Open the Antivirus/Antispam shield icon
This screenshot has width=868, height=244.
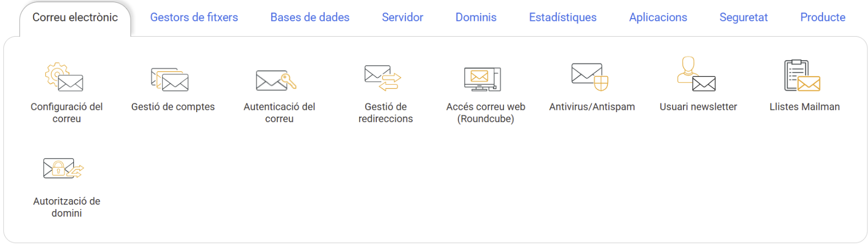pyautogui.click(x=590, y=77)
